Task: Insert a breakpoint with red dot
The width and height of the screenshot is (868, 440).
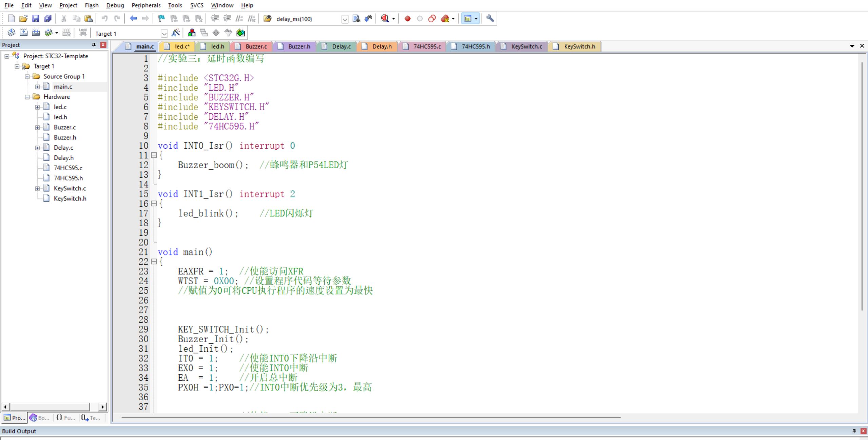Action: point(408,19)
